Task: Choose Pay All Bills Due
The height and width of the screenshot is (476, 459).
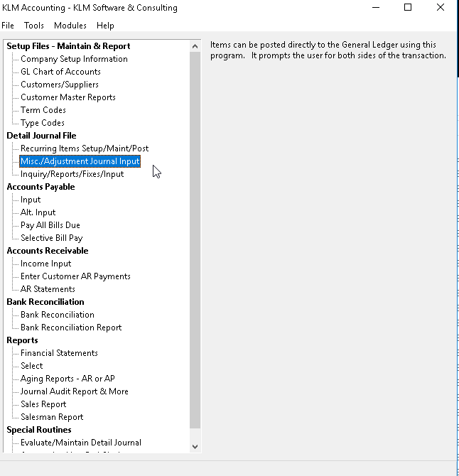Action: click(50, 225)
